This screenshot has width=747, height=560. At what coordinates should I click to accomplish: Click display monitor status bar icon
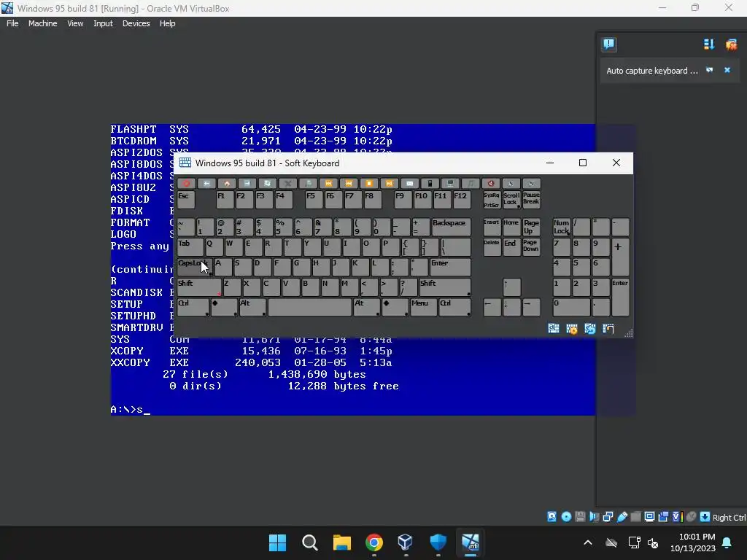click(649, 517)
